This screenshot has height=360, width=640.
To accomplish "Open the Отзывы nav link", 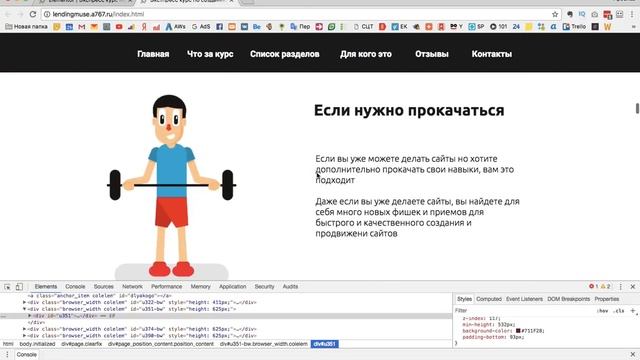I will point(431,54).
